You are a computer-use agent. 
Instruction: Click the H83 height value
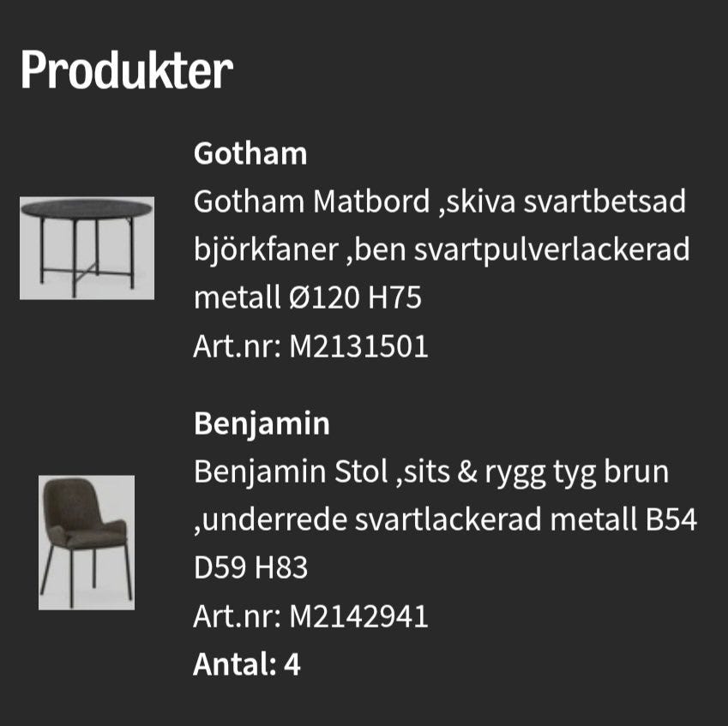(x=279, y=567)
